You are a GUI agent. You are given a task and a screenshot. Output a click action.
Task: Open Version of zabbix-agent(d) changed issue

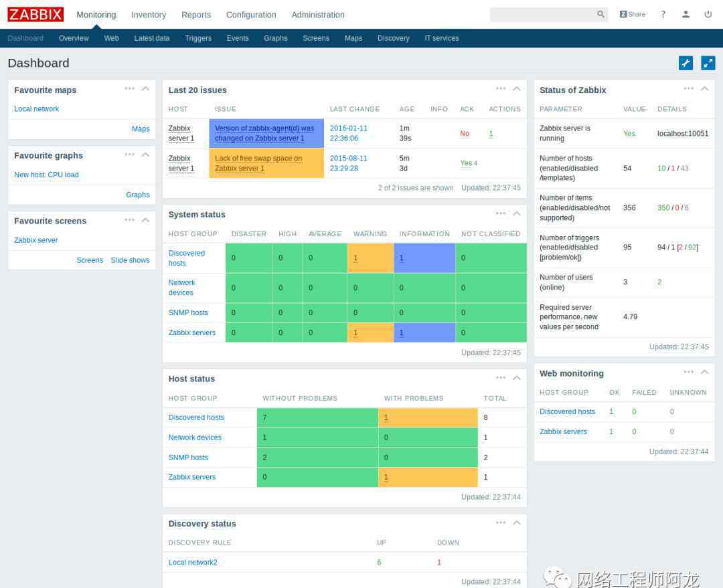(x=264, y=133)
